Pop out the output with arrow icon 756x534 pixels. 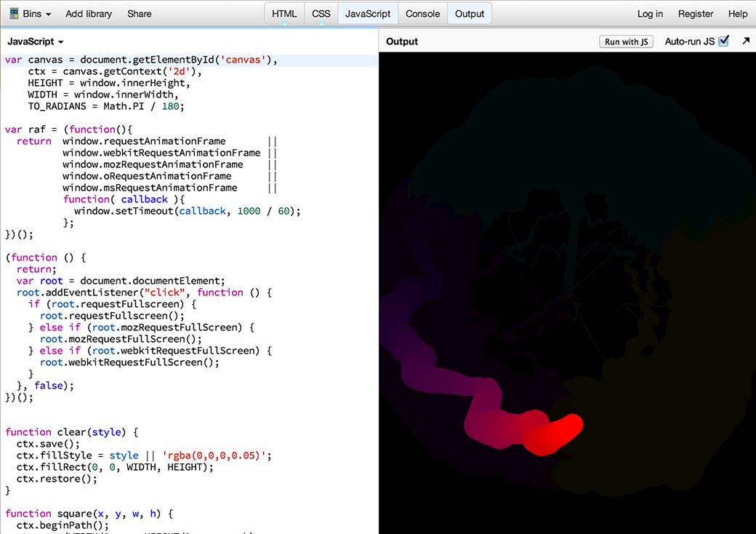(x=746, y=41)
